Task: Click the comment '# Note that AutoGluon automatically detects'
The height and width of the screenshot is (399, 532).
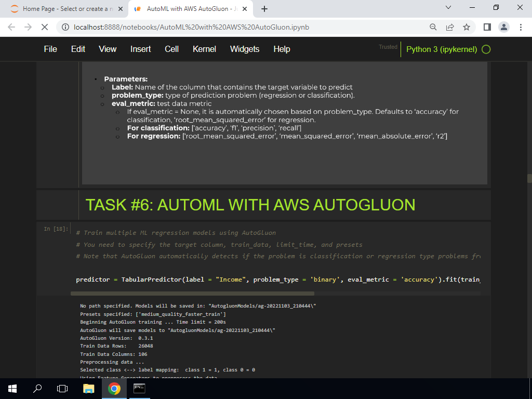Action: coord(278,256)
